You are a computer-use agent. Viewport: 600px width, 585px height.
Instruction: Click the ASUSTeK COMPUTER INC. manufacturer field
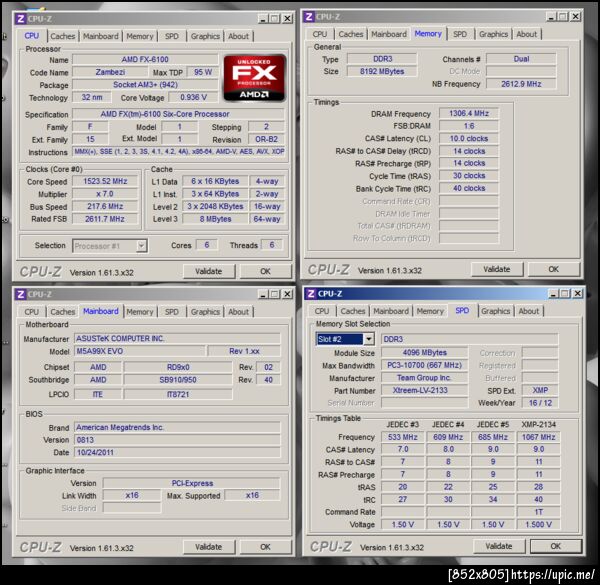pyautogui.click(x=177, y=339)
